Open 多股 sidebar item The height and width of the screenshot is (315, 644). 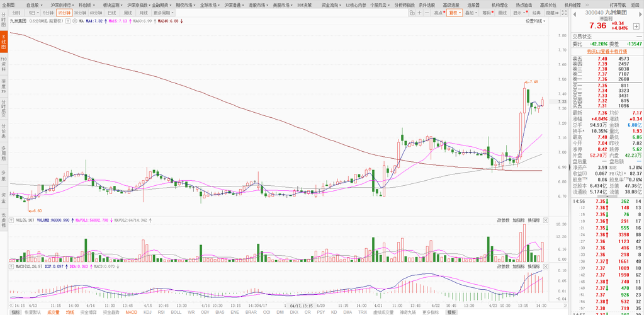pyautogui.click(x=4, y=176)
